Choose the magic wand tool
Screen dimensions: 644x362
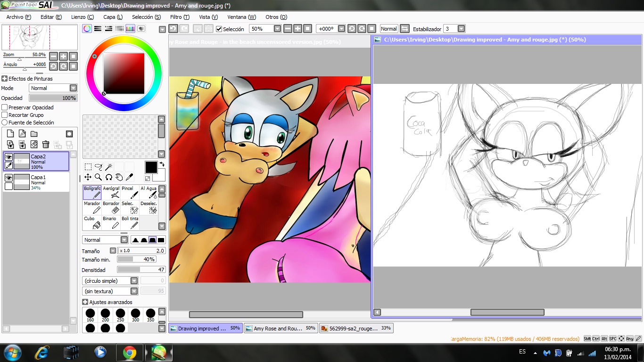pos(108,166)
